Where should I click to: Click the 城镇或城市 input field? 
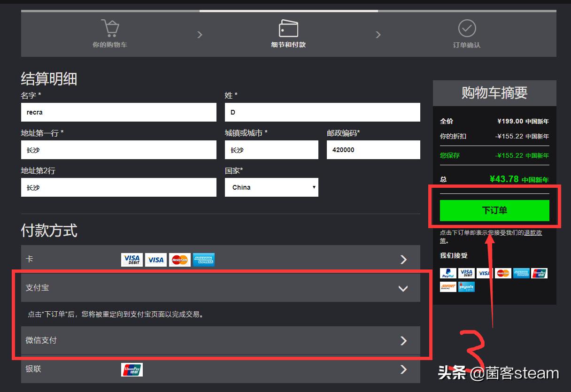[271, 150]
